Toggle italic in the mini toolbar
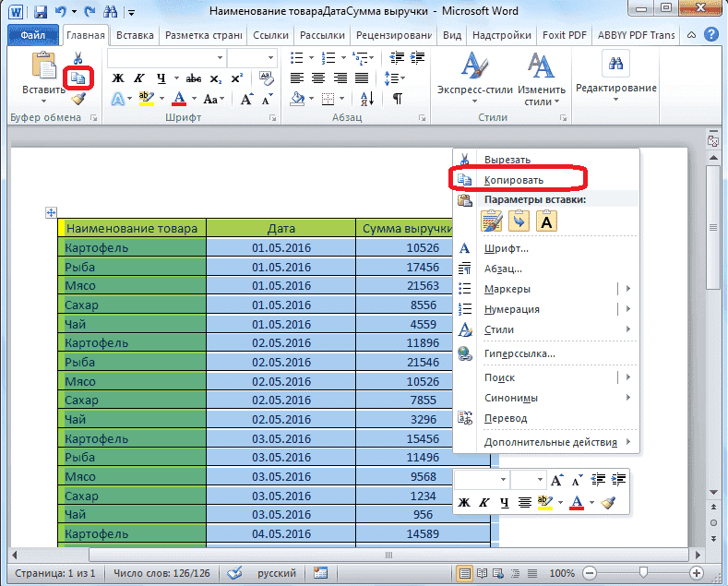Screen dimensions: 728x586 click(x=483, y=503)
